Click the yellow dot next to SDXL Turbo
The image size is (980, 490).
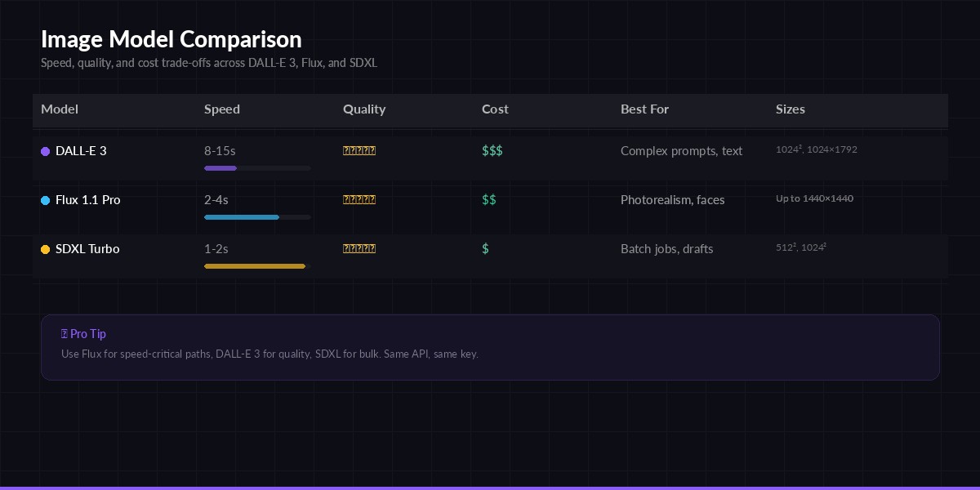coord(45,250)
